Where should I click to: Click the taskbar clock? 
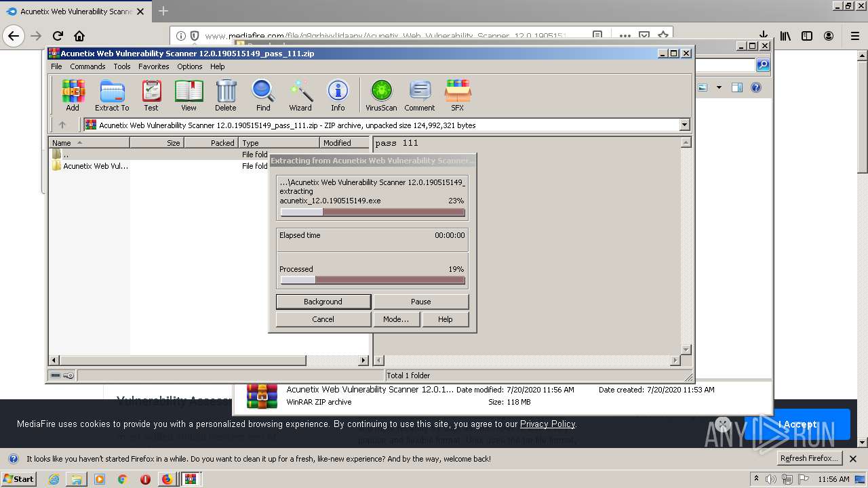pos(833,479)
